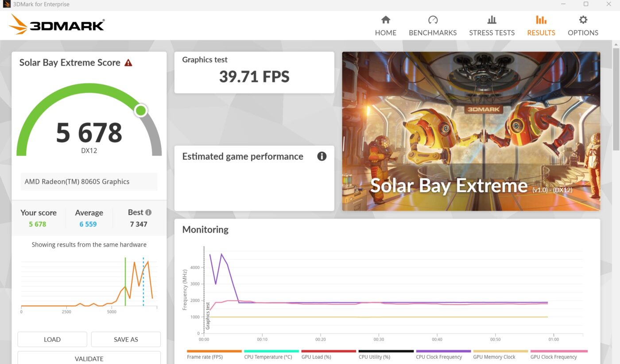Click the Solar Bay Extreme preview image

471,131
